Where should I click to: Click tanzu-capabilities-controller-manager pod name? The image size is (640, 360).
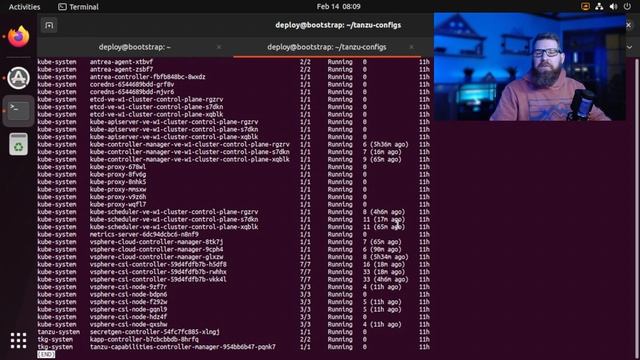click(x=182, y=347)
